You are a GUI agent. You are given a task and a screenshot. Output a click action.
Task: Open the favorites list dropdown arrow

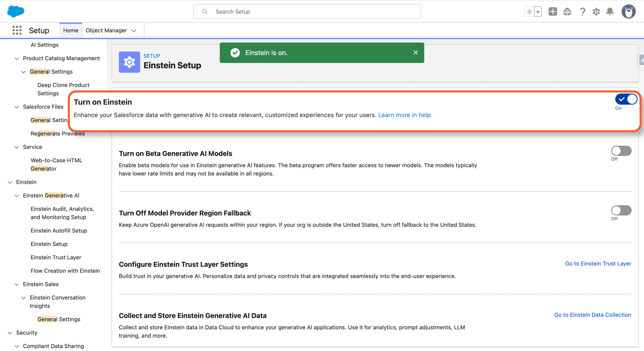pos(538,12)
